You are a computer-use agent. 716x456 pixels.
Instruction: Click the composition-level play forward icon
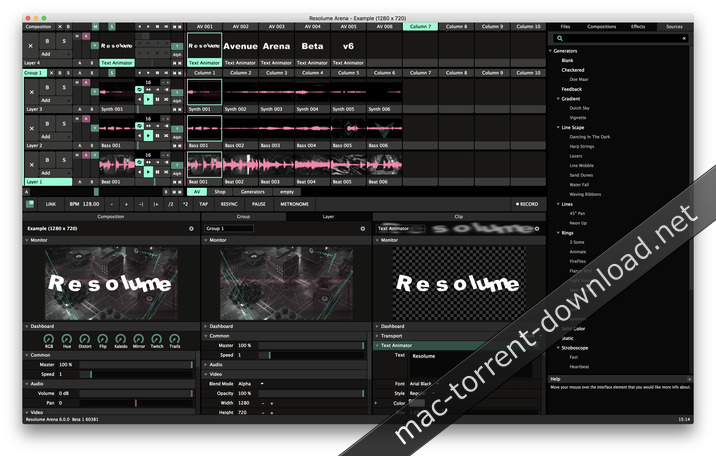click(148, 27)
